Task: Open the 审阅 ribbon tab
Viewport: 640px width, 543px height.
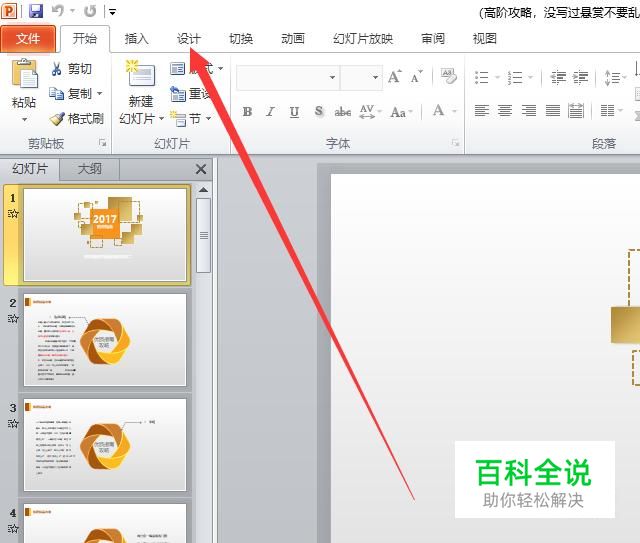Action: (433, 39)
